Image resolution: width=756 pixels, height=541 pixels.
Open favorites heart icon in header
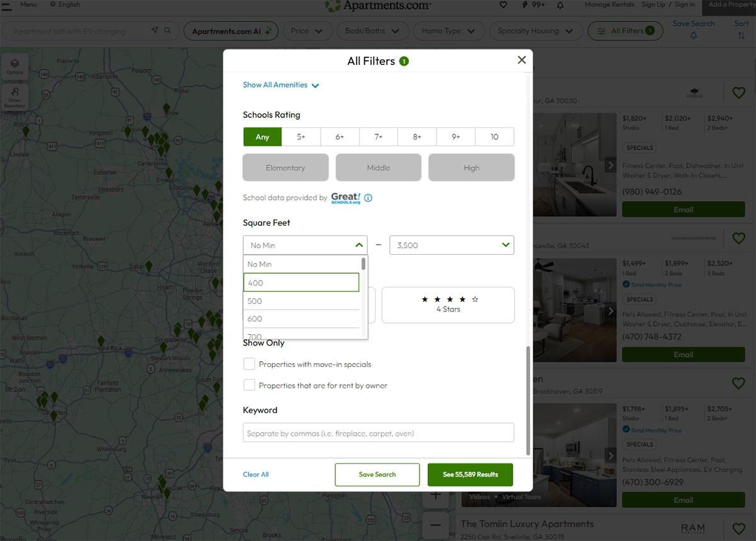click(503, 4)
